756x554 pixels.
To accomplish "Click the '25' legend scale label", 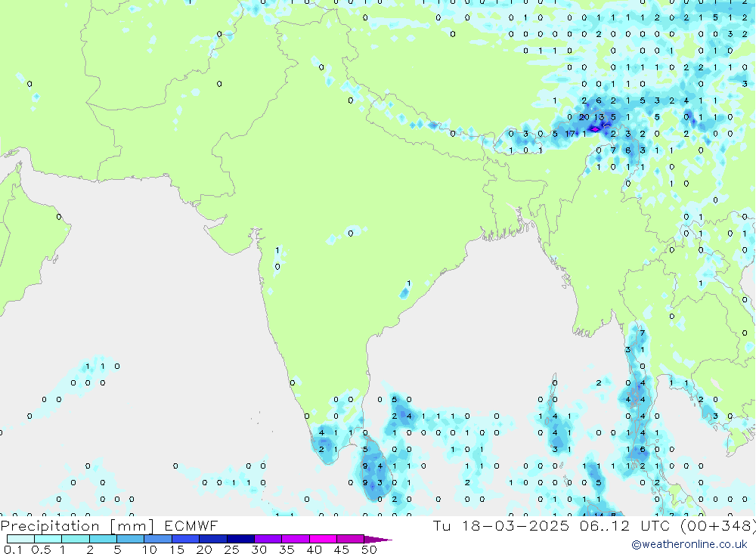I will click(x=231, y=549).
